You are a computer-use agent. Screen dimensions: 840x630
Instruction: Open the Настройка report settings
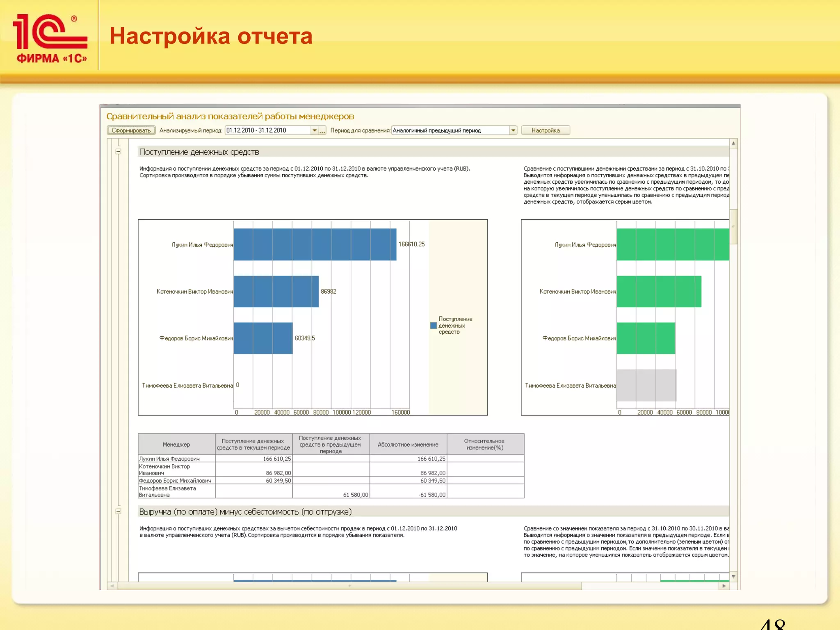(546, 130)
